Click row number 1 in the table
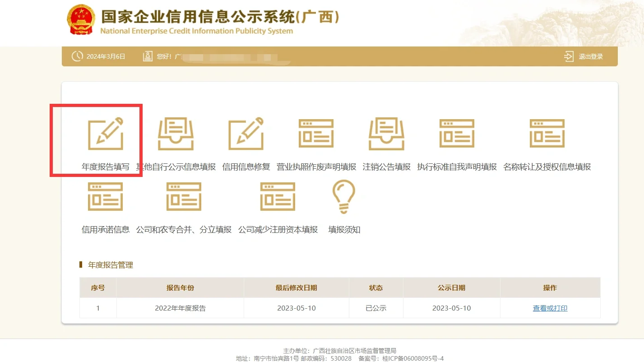644x362 pixels. [x=98, y=308]
